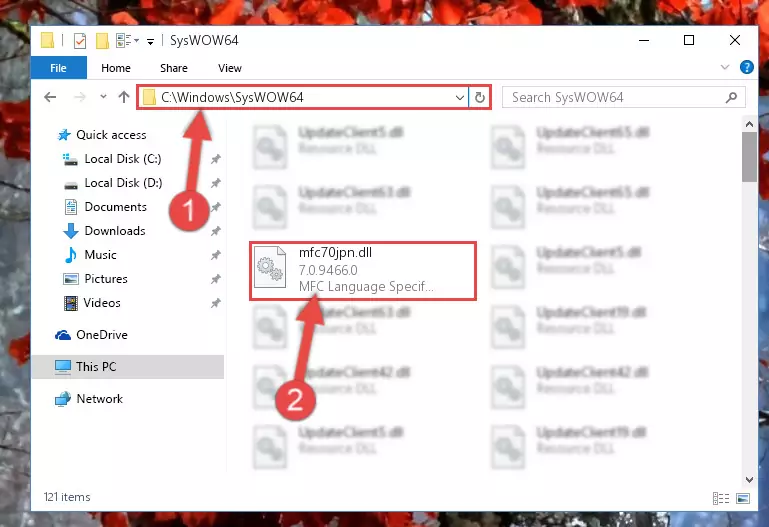Click the pin icon next to Downloads
This screenshot has height=527, width=769.
(x=215, y=231)
